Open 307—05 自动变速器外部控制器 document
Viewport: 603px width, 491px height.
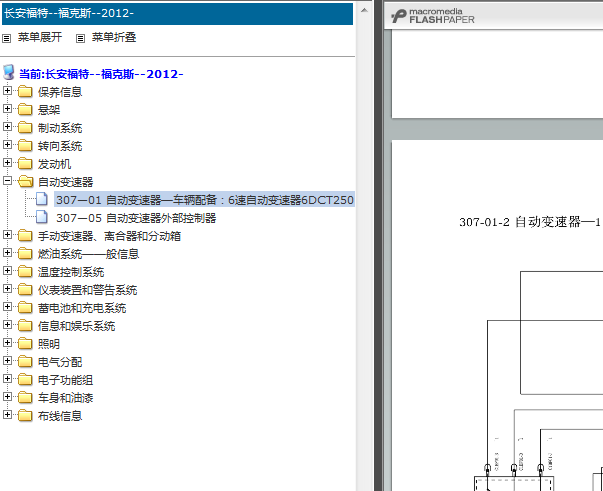click(136, 218)
